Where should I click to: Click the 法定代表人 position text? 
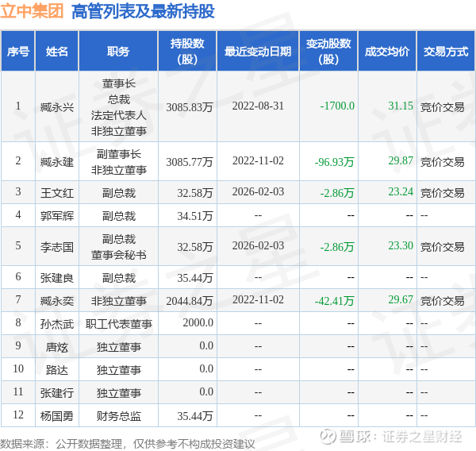coord(119,115)
